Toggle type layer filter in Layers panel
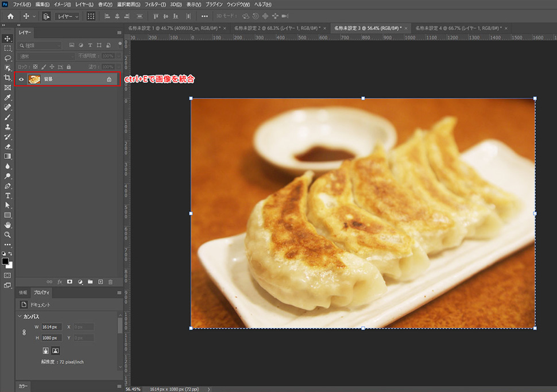This screenshot has width=557, height=392. (90, 45)
